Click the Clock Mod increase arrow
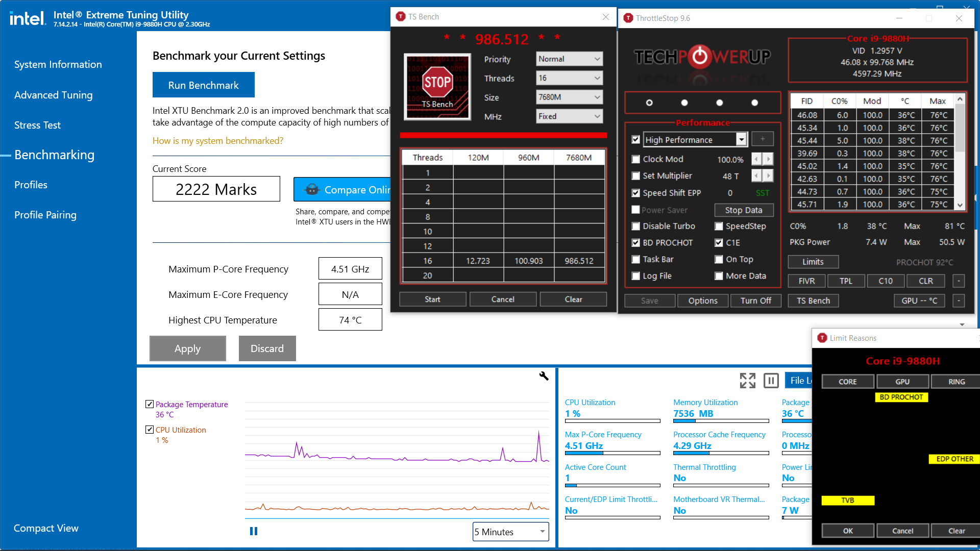The image size is (980, 551). [768, 159]
